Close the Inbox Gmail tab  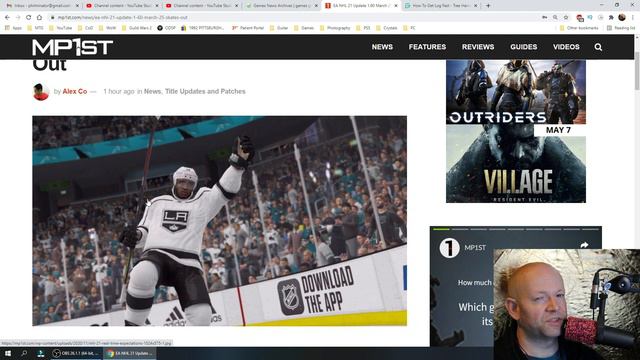(x=77, y=6)
